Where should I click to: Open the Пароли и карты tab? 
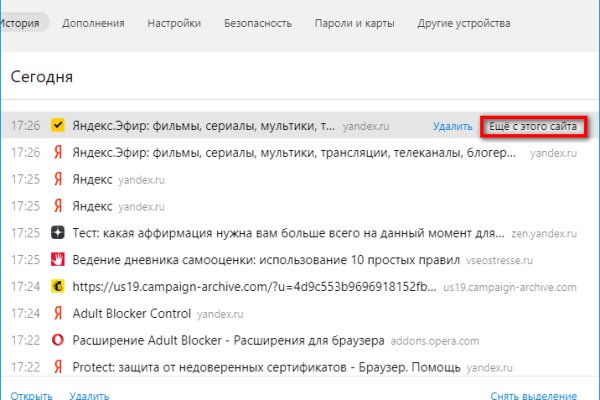coord(356,23)
